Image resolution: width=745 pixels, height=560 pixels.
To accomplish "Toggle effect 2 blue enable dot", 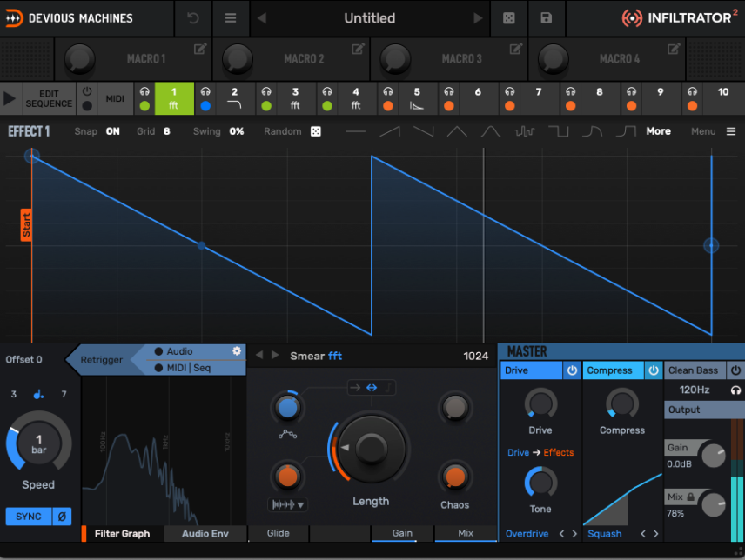I will pos(205,106).
